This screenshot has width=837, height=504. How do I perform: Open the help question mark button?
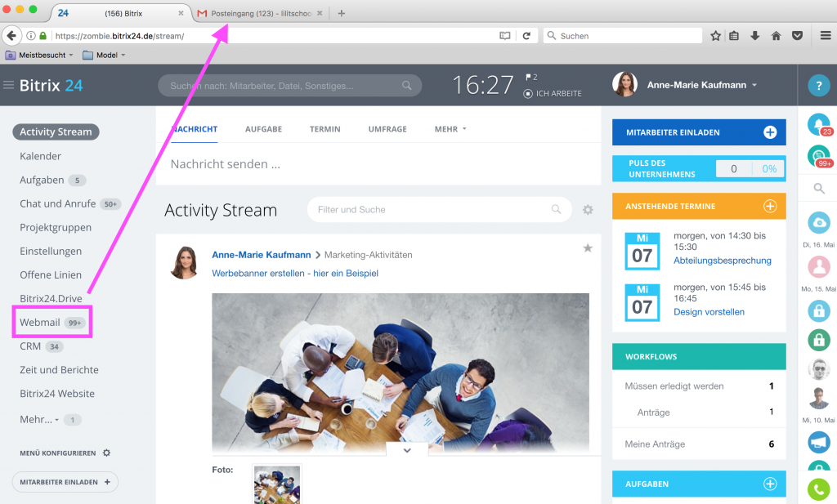[x=818, y=85]
